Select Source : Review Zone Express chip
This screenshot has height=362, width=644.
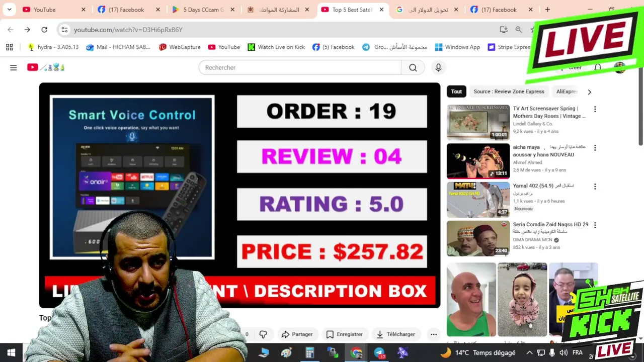509,92
